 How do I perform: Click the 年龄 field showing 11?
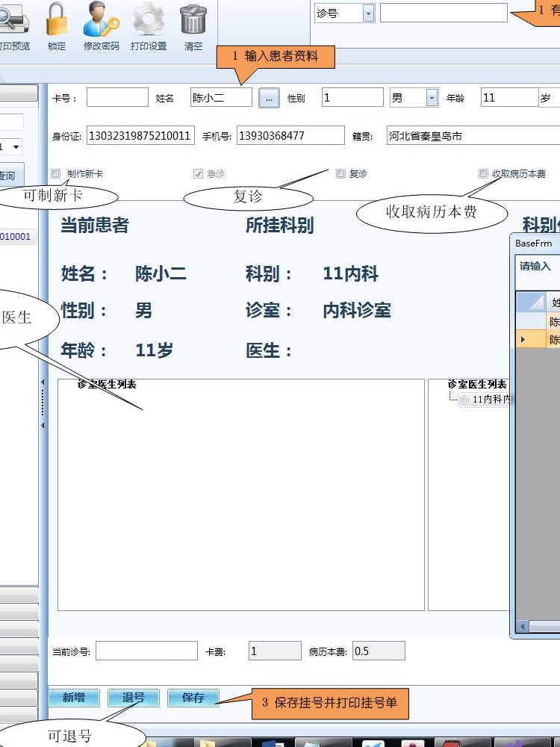coord(509,98)
